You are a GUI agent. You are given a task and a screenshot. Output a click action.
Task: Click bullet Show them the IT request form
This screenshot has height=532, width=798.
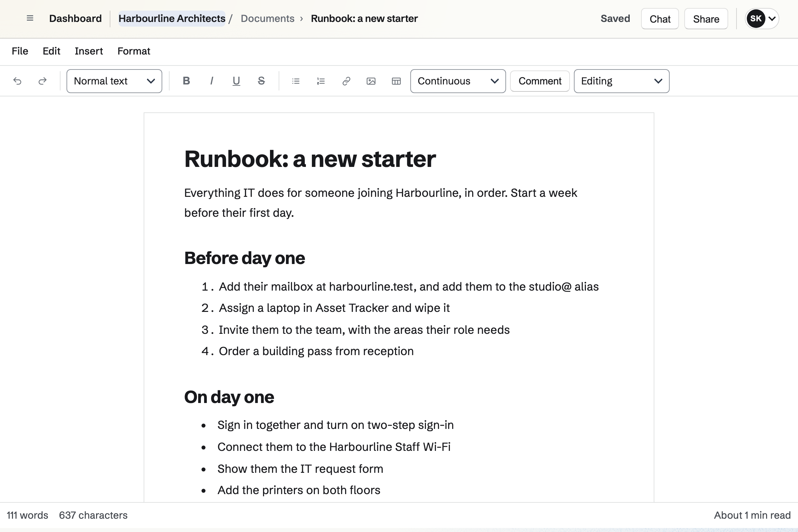[x=300, y=469]
